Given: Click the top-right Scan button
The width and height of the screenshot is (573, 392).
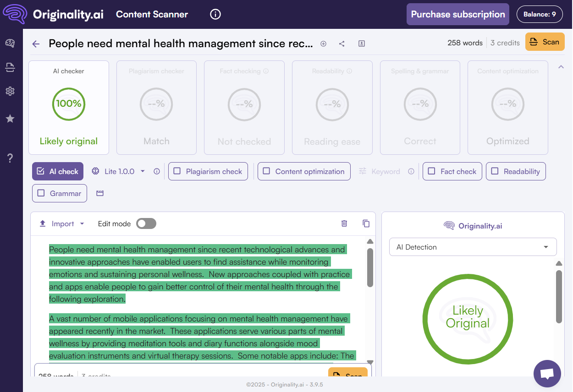Looking at the screenshot, I should pyautogui.click(x=545, y=42).
